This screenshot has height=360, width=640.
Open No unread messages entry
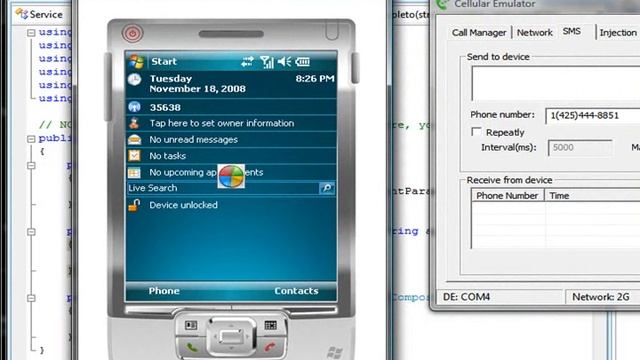(x=231, y=140)
